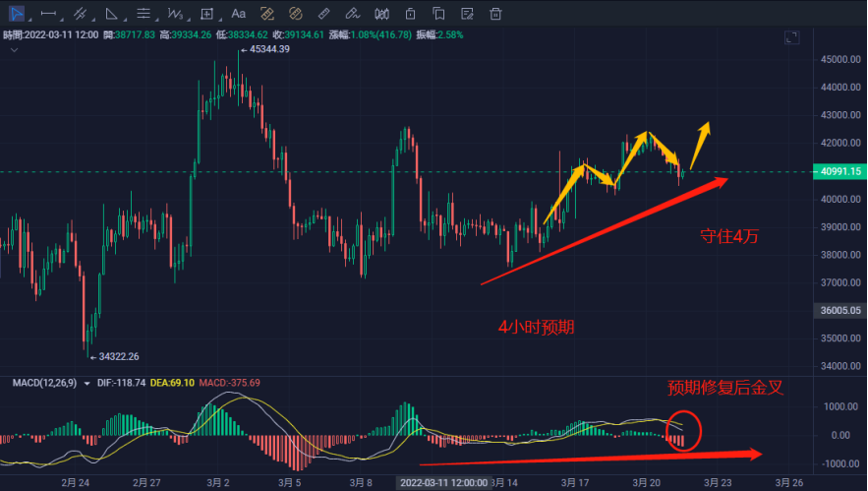Toggle the second orange magnet icon
The width and height of the screenshot is (868, 491).
click(x=294, y=14)
